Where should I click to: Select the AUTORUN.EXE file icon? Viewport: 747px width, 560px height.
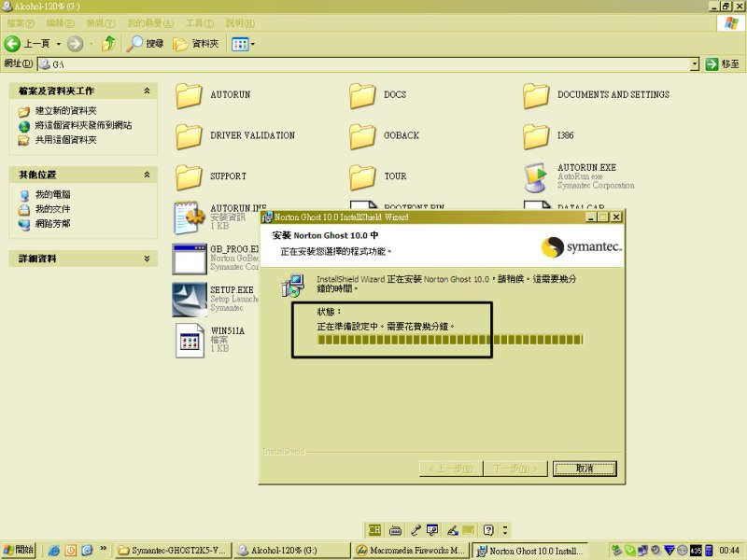536,176
